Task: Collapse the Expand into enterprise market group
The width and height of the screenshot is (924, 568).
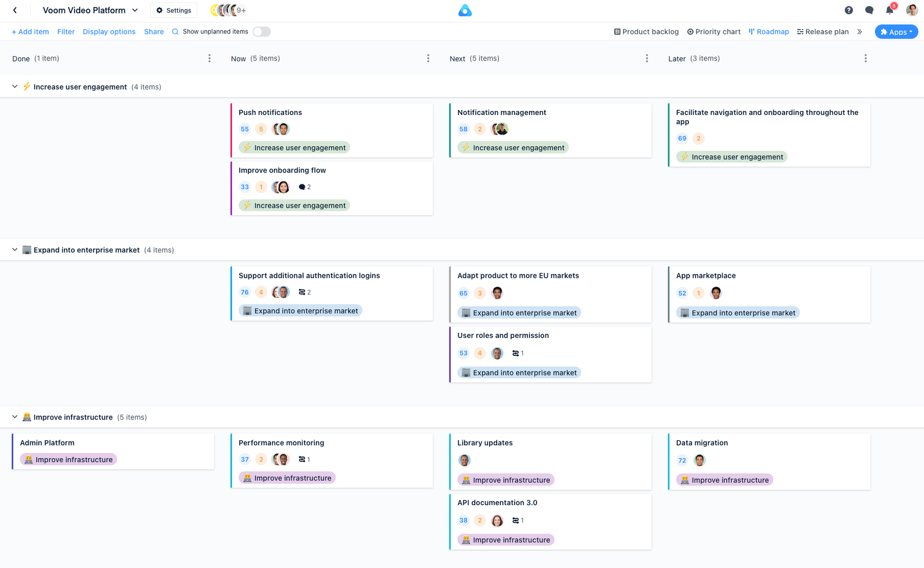Action: click(x=15, y=250)
